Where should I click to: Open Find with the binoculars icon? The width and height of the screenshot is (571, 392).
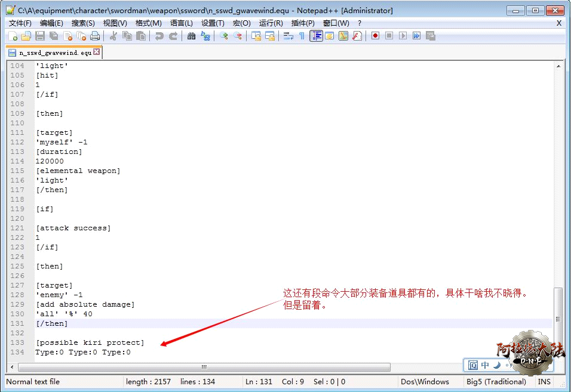coord(191,36)
